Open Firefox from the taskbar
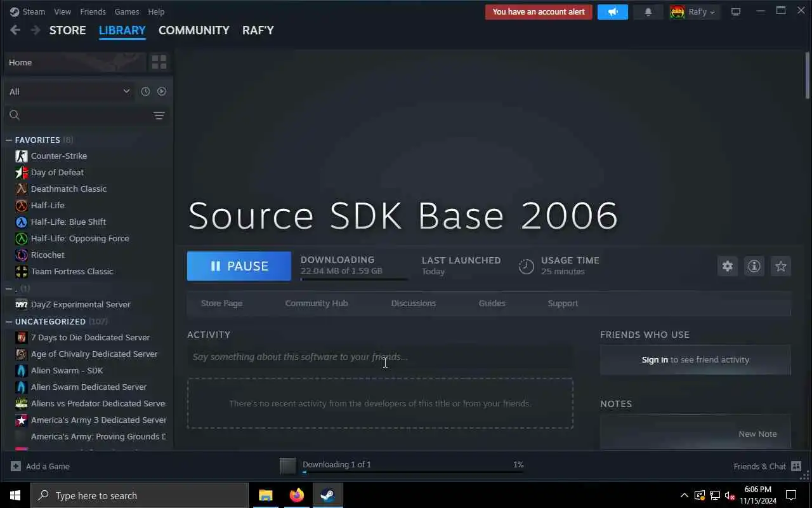The image size is (812, 508). click(x=296, y=495)
